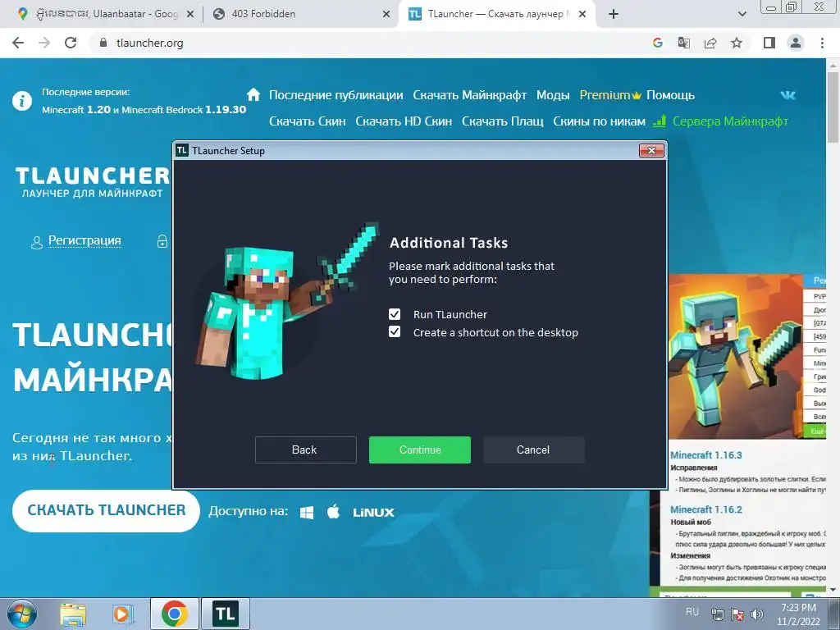
Task: Click Chrome icon on taskbar
Action: [x=175, y=614]
